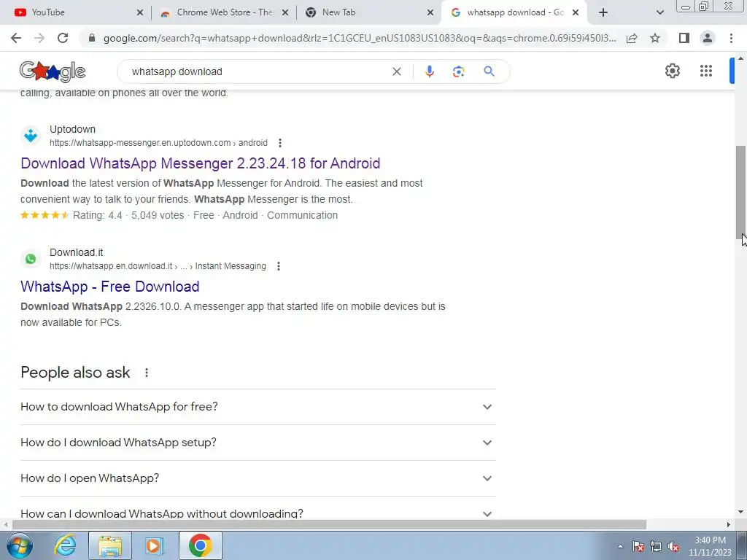Screen dimensions: 747x560
Task: Open the tab search dropdown arrow
Action: [x=659, y=12]
